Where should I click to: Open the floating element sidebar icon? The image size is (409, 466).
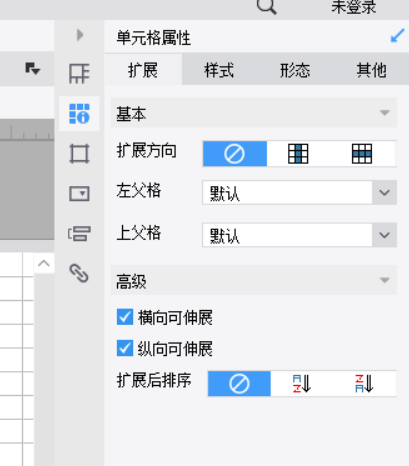click(79, 154)
